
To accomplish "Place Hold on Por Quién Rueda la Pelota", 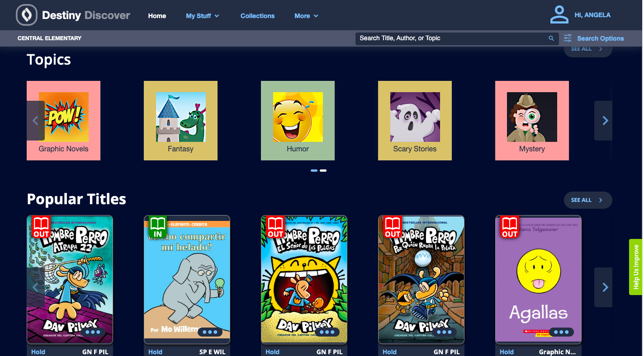I will pyautogui.click(x=389, y=351).
